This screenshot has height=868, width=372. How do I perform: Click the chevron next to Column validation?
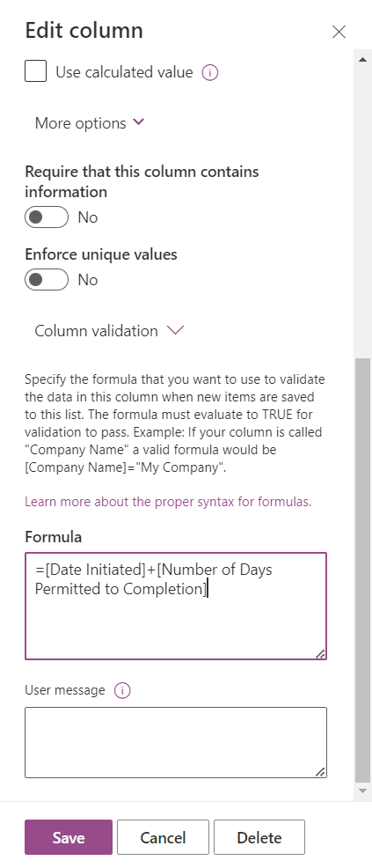pos(175,330)
